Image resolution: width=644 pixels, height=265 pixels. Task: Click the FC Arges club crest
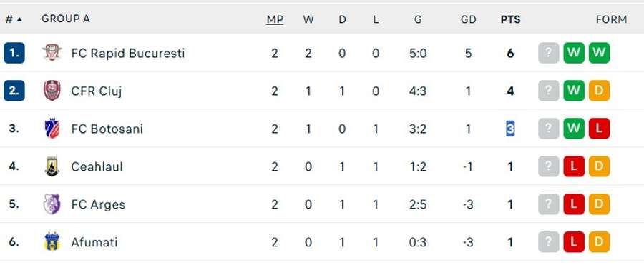tap(52, 204)
